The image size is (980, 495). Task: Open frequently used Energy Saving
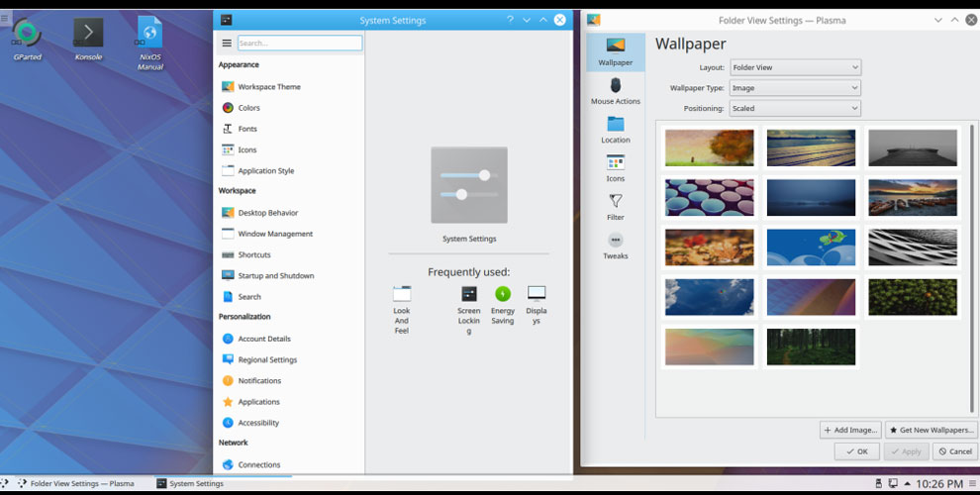[x=503, y=305]
